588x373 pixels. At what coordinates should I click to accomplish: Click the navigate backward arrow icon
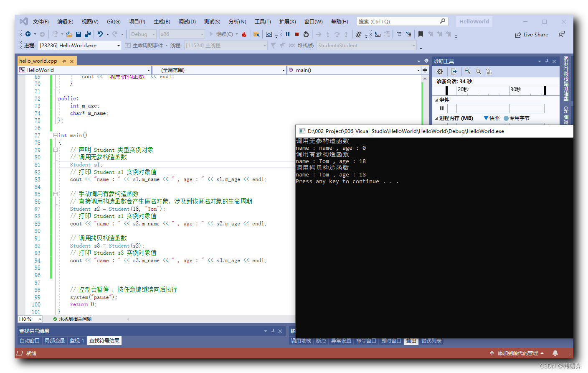click(x=28, y=34)
